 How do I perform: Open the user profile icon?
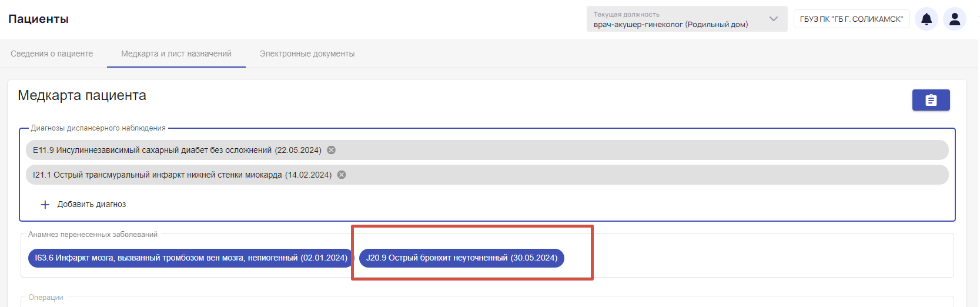coord(955,19)
